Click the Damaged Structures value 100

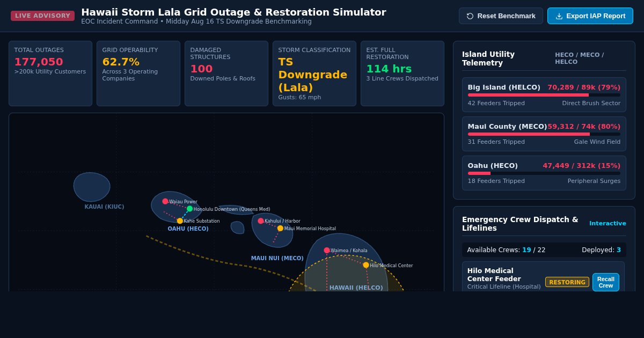201,69
